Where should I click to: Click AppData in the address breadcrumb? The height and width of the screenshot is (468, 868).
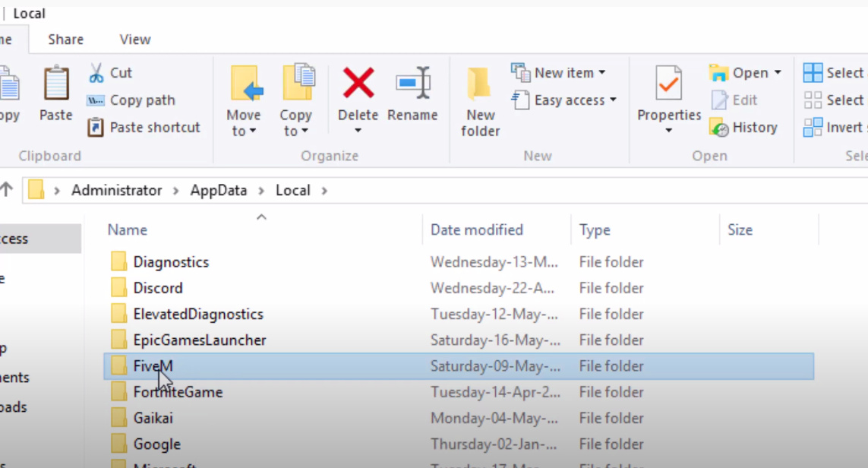click(219, 191)
